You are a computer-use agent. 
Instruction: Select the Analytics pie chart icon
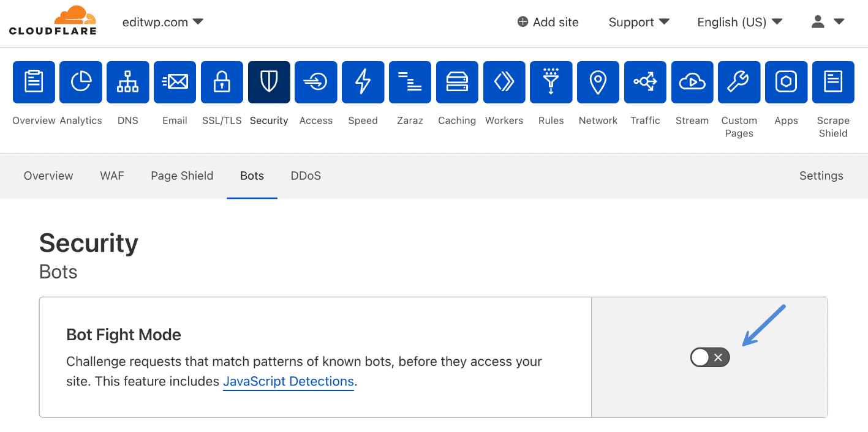tap(80, 82)
